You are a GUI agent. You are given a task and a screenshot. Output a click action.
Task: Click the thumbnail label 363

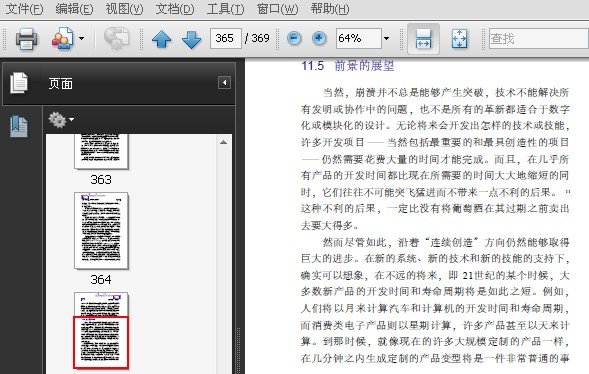tap(101, 179)
